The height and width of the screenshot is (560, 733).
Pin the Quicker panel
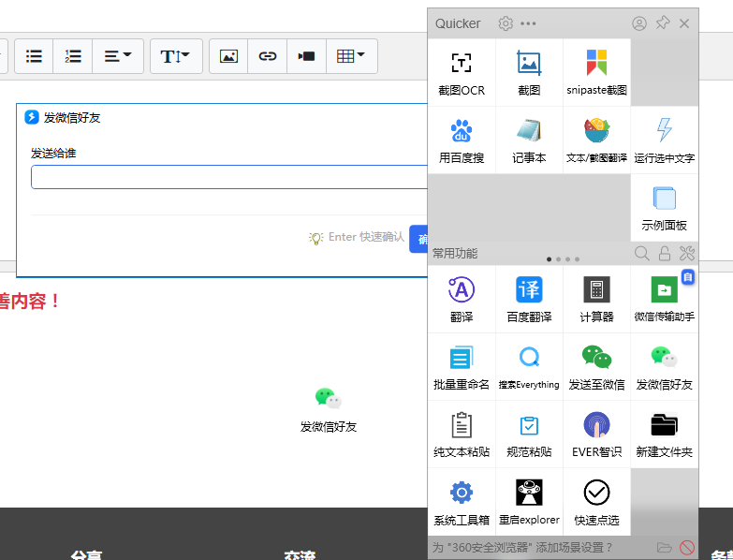(x=663, y=22)
